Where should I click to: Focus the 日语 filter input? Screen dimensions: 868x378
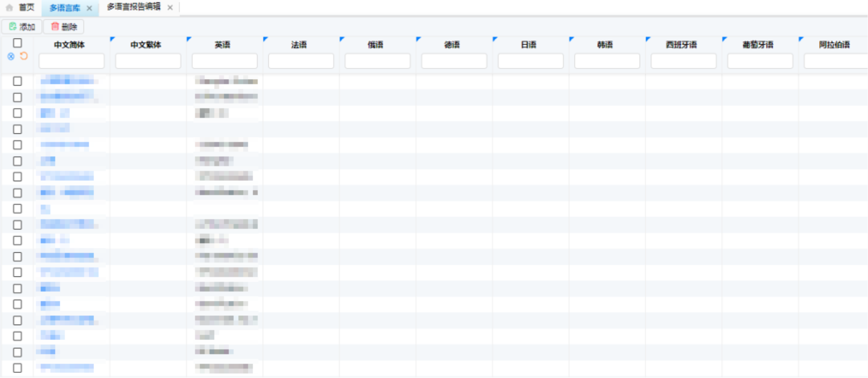coord(530,61)
